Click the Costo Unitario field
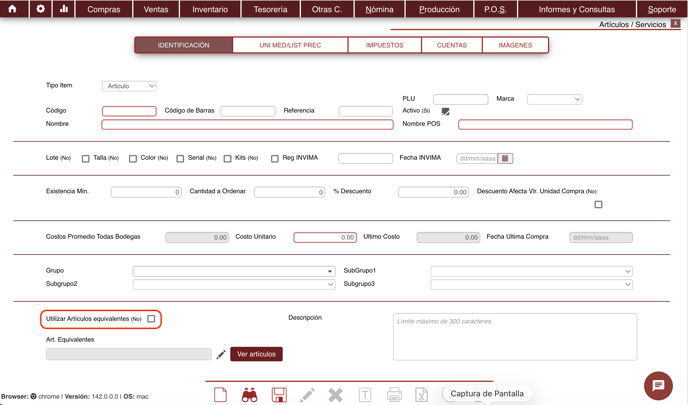688x405 pixels. 325,237
